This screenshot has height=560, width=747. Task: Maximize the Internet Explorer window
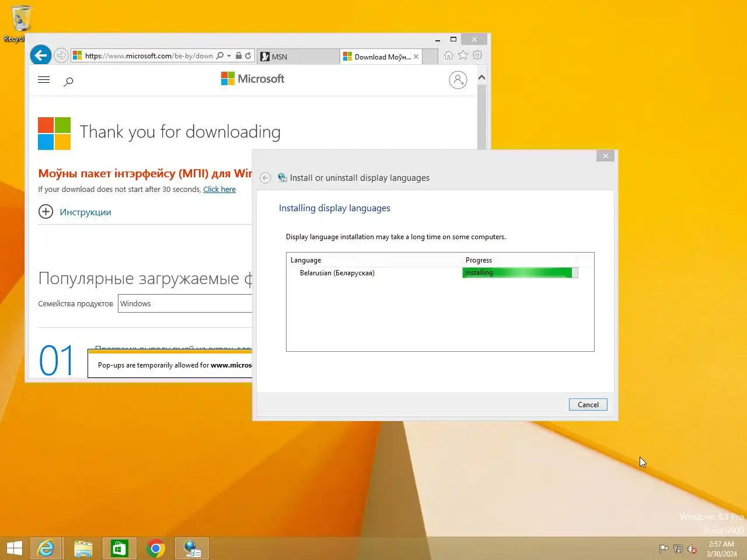pos(453,40)
